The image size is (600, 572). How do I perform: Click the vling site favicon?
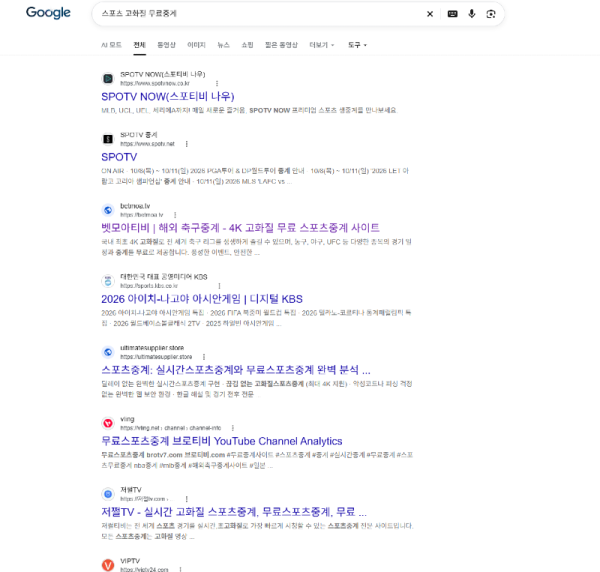108,423
